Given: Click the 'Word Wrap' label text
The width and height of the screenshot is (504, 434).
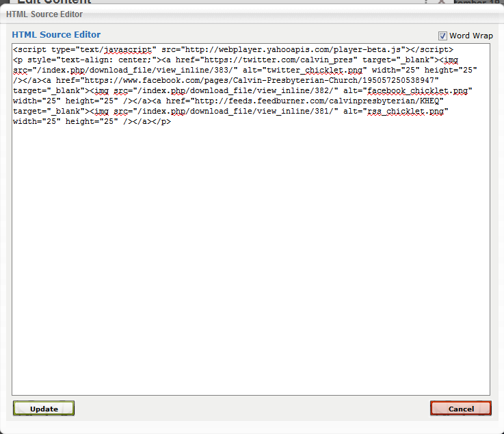Looking at the screenshot, I should [471, 36].
